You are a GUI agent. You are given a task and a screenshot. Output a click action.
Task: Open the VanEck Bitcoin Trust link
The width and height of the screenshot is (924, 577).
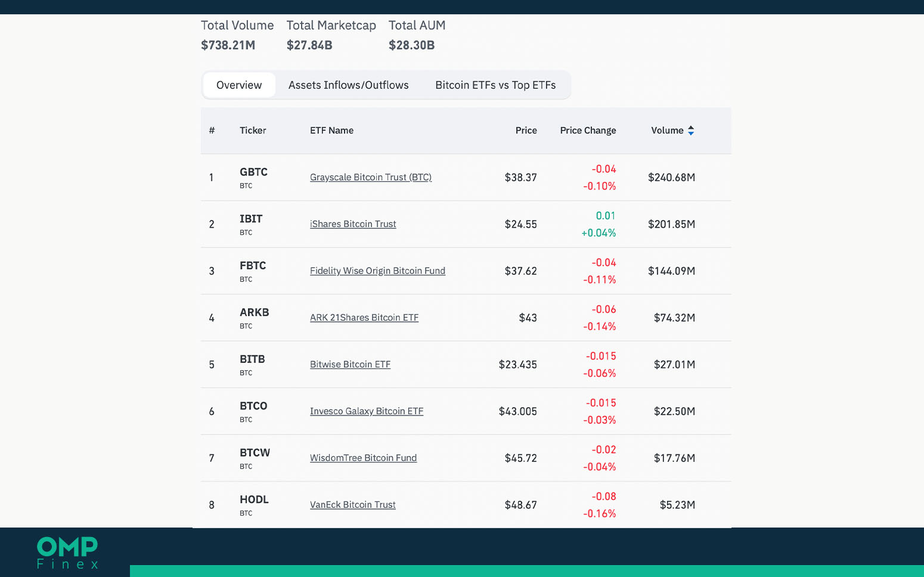pos(352,505)
